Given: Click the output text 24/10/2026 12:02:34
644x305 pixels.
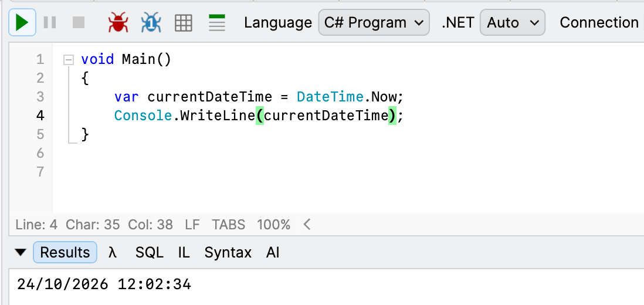Looking at the screenshot, I should (104, 284).
